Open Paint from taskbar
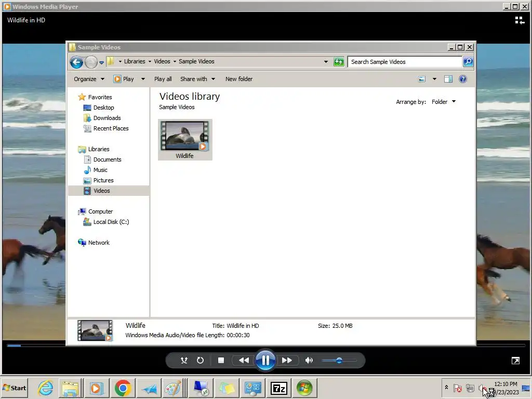This screenshot has height=399, width=532. 172,388
